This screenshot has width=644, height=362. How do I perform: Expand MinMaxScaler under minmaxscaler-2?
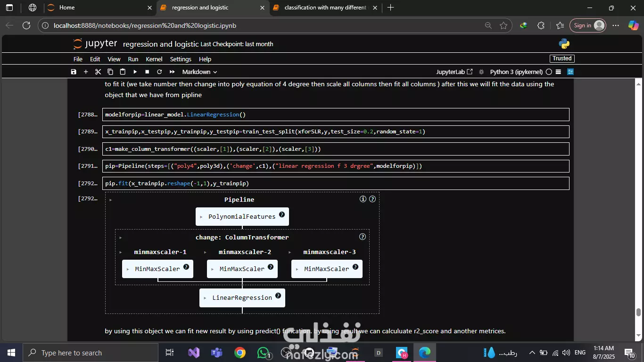[212, 270]
